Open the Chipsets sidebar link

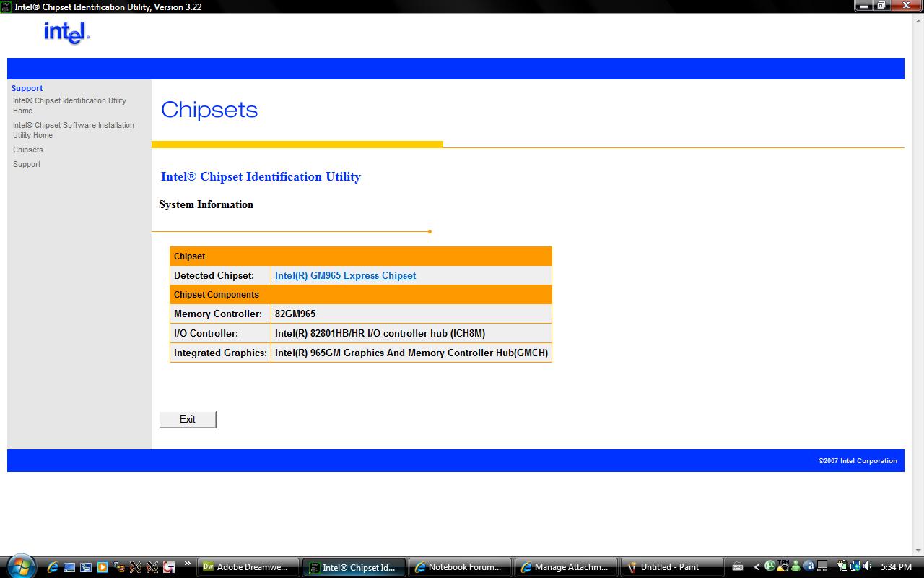click(28, 150)
